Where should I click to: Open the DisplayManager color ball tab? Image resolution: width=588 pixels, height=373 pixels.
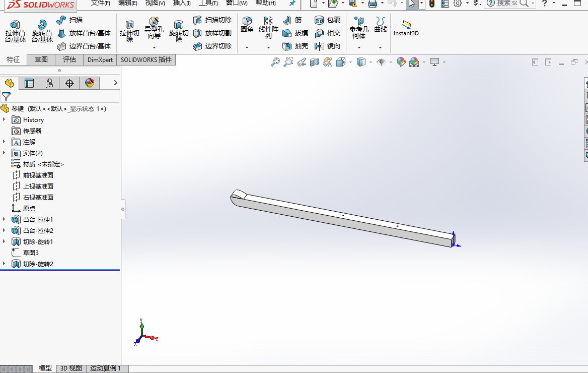pyautogui.click(x=90, y=83)
